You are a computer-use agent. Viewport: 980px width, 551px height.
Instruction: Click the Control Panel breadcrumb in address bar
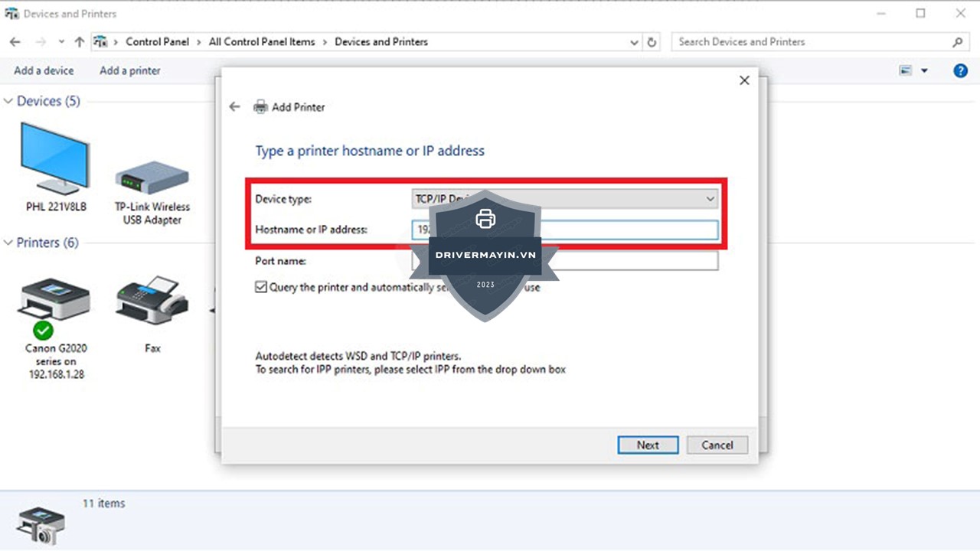pos(157,42)
